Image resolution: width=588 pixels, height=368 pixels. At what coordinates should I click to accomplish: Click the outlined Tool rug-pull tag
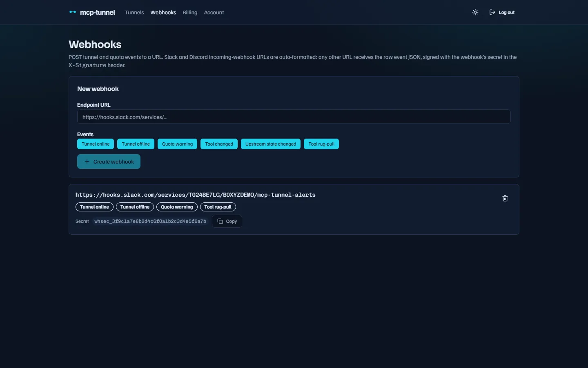click(x=218, y=207)
